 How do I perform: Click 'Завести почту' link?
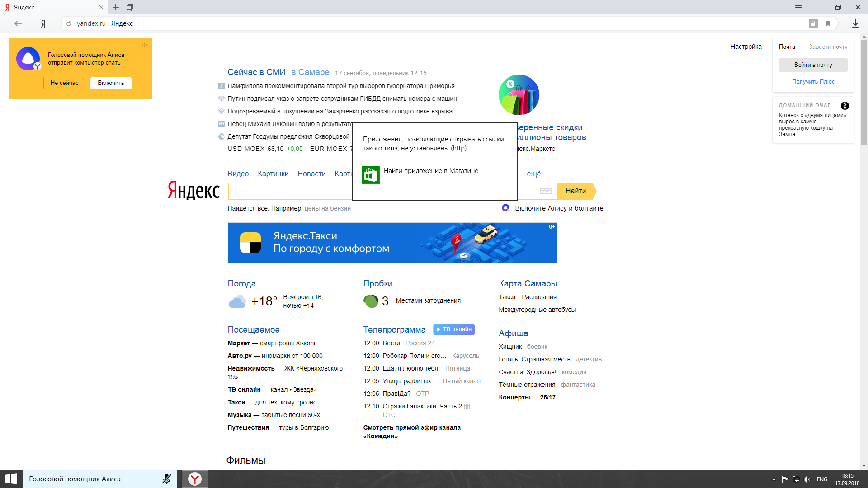(828, 47)
